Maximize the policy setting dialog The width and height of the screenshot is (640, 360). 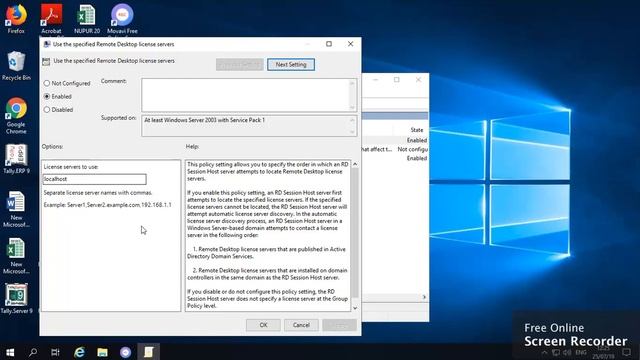pyautogui.click(x=329, y=44)
